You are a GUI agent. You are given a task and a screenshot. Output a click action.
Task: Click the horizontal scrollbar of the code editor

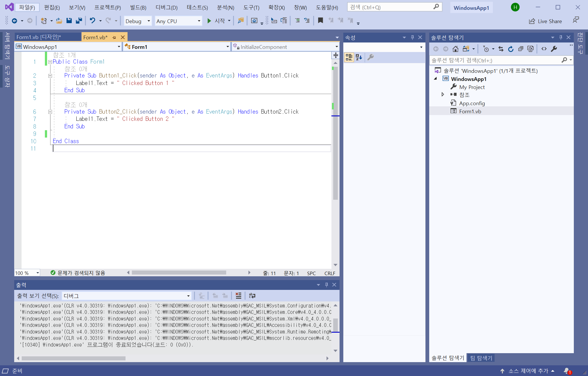pyautogui.click(x=179, y=273)
